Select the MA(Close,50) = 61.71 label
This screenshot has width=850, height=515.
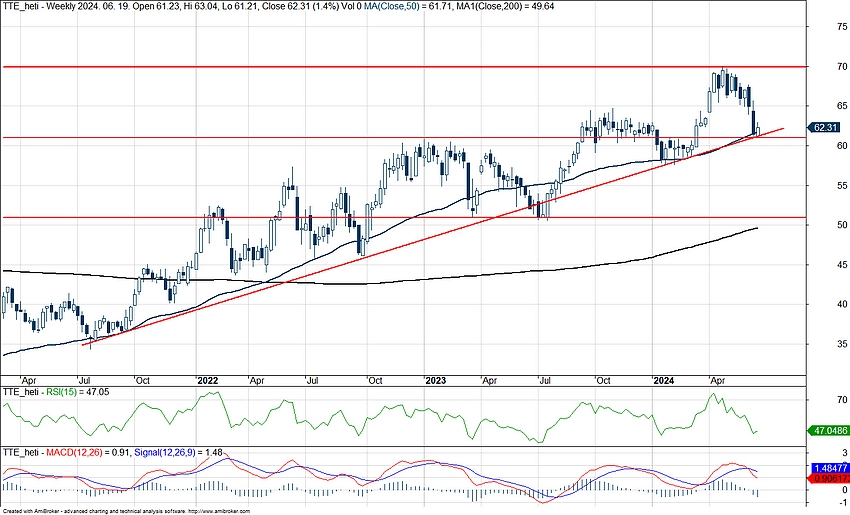point(407,7)
